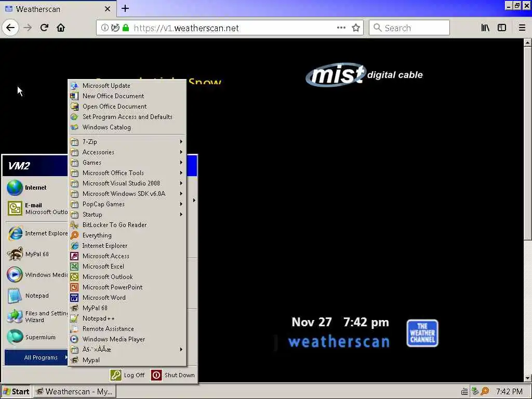Open Remote Assistance

click(127, 329)
